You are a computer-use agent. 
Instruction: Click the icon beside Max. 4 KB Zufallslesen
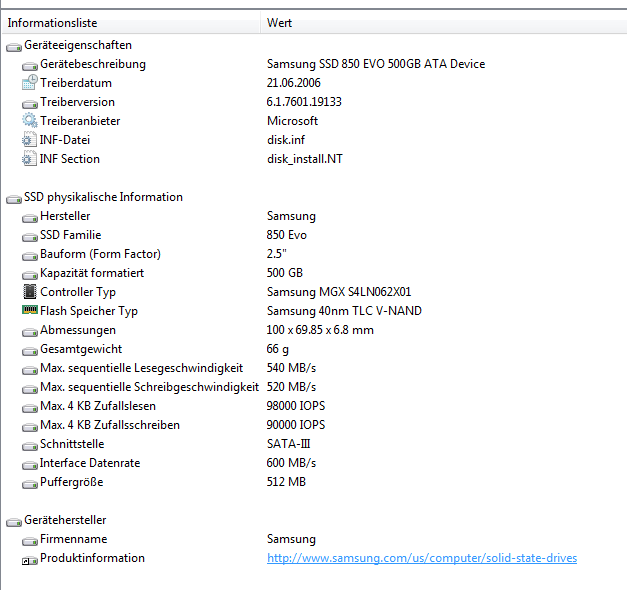(30, 408)
